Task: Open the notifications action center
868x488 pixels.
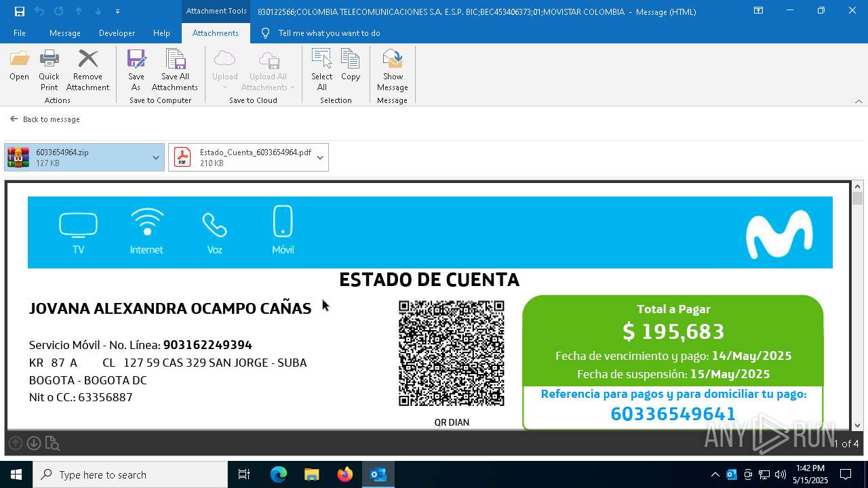Action: [846, 474]
